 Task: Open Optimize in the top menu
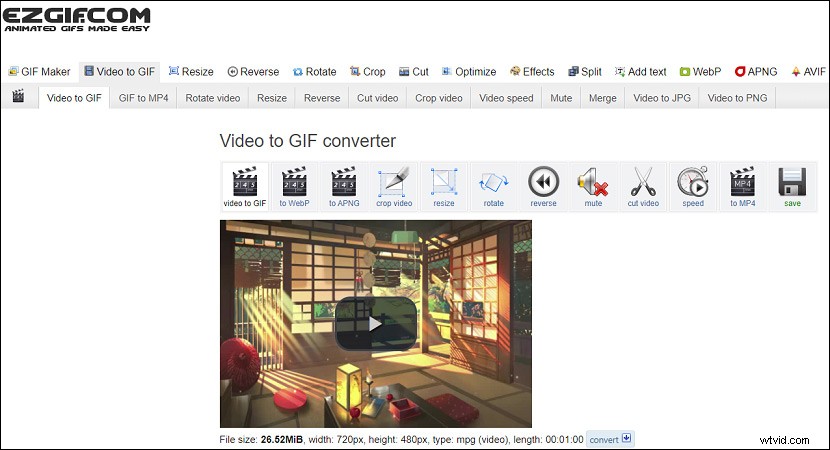pos(468,71)
